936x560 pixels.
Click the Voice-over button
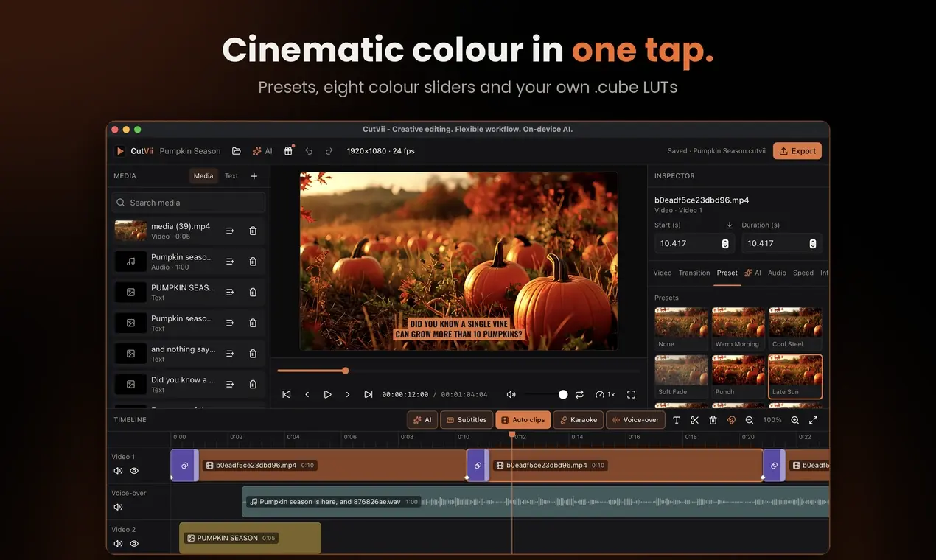pyautogui.click(x=635, y=420)
